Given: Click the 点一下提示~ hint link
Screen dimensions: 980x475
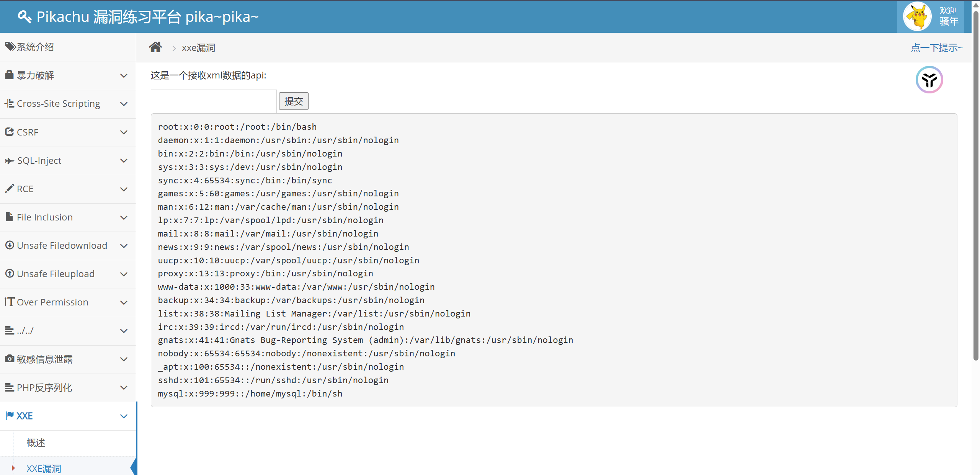Looking at the screenshot, I should 936,48.
